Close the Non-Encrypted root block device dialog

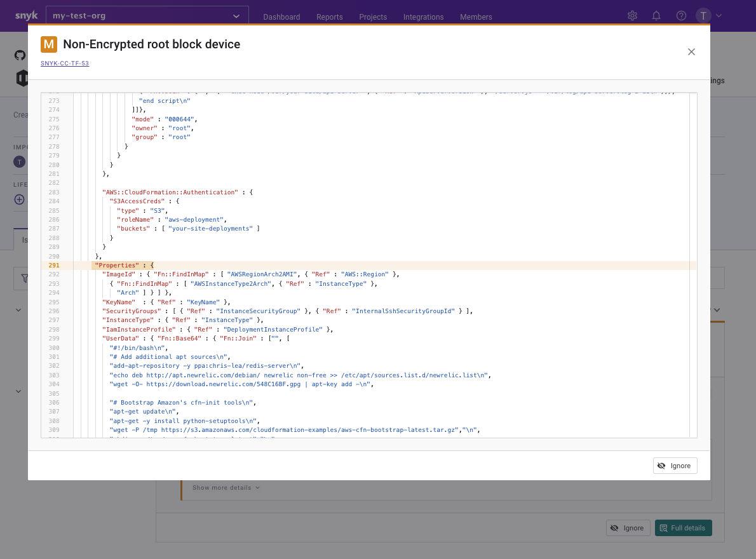tap(691, 52)
